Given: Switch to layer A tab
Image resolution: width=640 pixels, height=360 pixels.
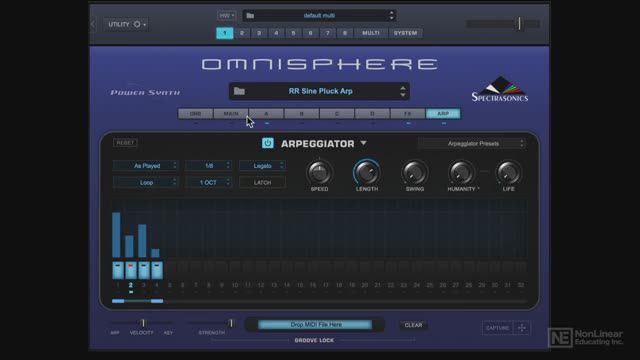Looking at the screenshot, I should click(x=266, y=113).
